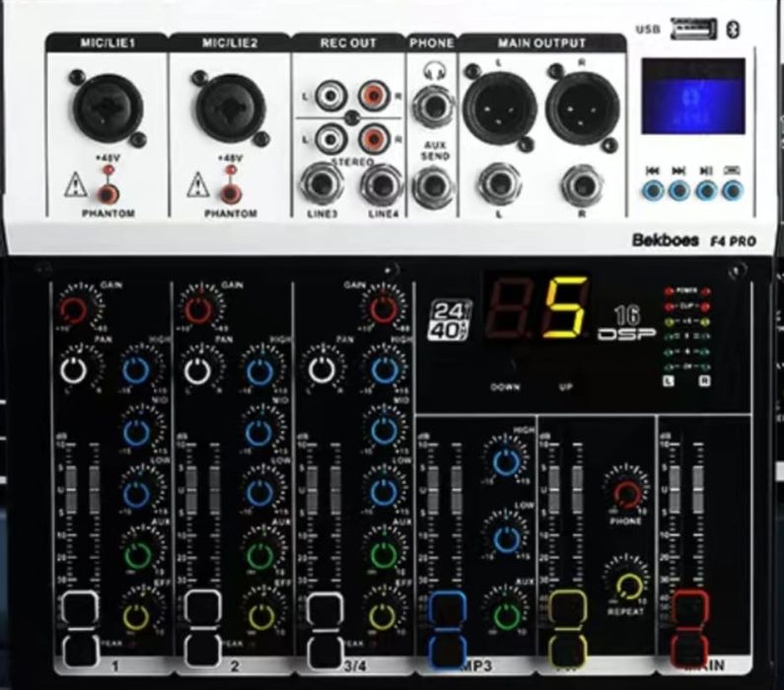
Task: Adjust the channel 3/4 red GAIN knob
Action: (384, 310)
